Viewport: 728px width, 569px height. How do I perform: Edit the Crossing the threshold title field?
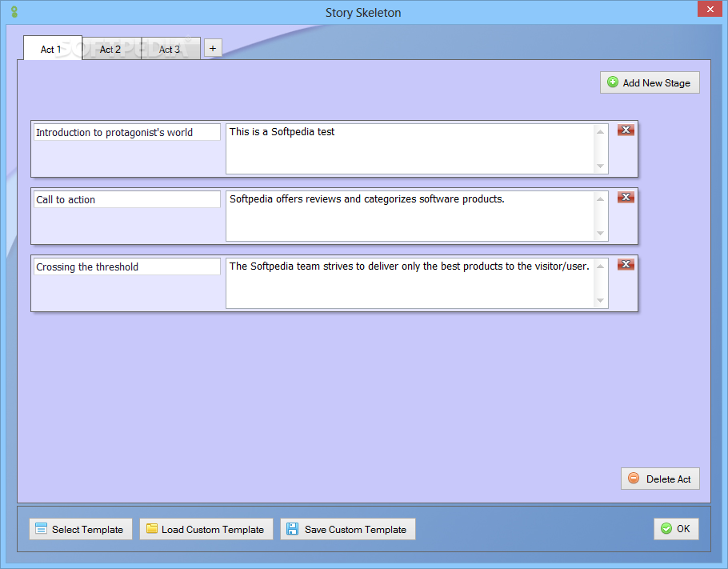pos(126,267)
